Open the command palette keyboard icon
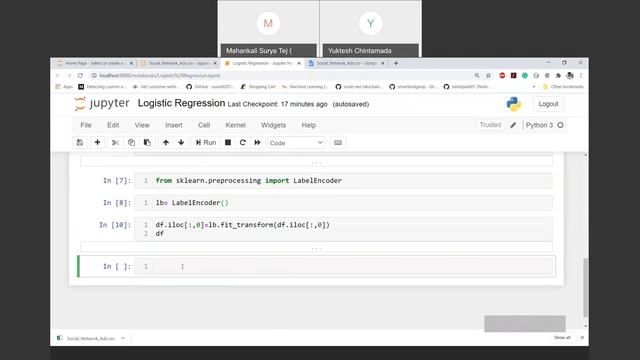This screenshot has width=640, height=360. 338,142
